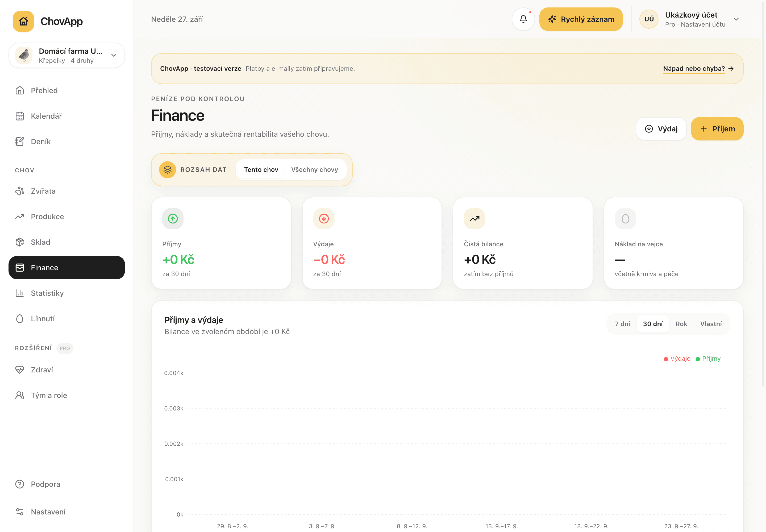Click the Statistiky bar chart icon
Image resolution: width=766 pixels, height=532 pixels.
click(20, 293)
